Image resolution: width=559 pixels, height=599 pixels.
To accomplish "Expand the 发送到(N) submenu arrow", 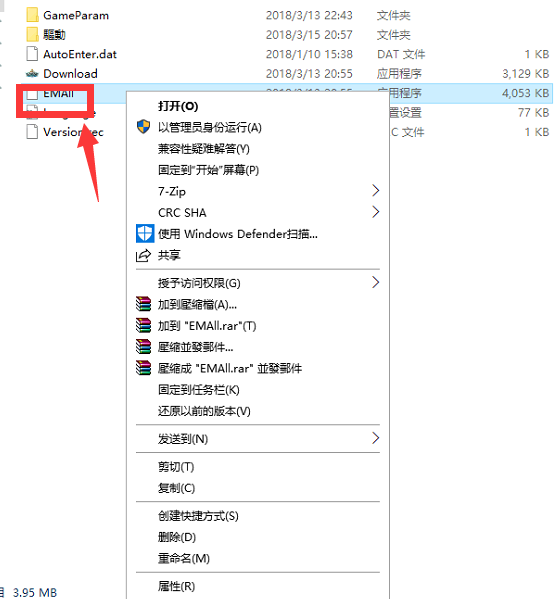I will click(x=376, y=438).
